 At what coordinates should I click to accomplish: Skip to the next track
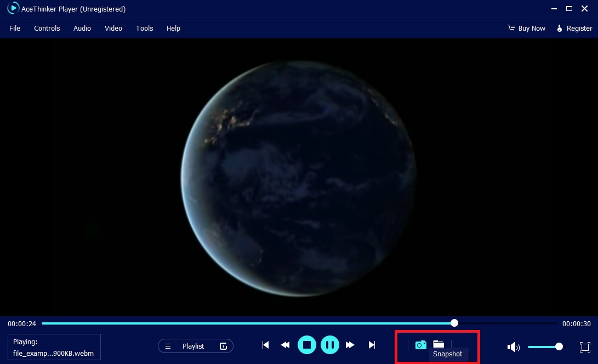click(372, 345)
